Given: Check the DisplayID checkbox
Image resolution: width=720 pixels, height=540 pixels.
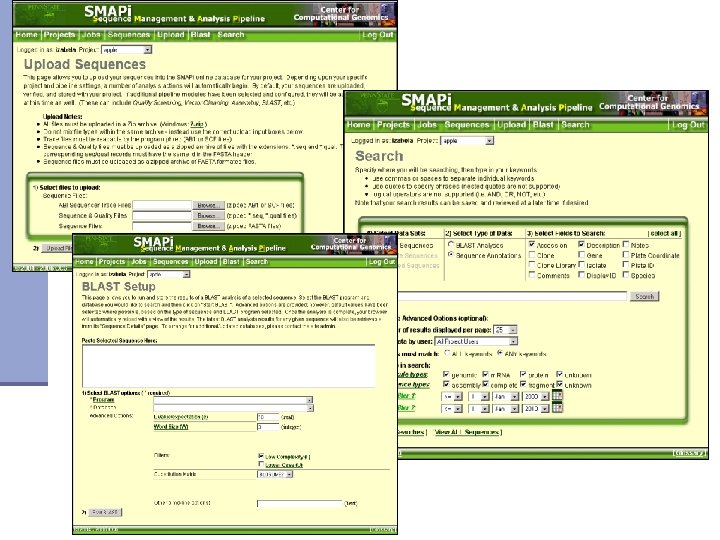Looking at the screenshot, I should [581, 275].
